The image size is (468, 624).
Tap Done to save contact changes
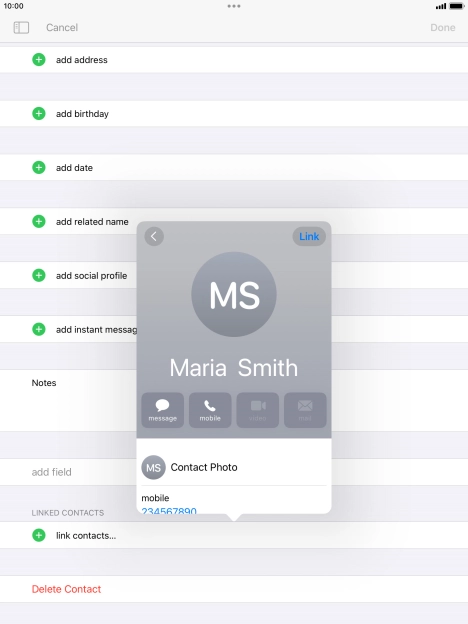coord(443,27)
